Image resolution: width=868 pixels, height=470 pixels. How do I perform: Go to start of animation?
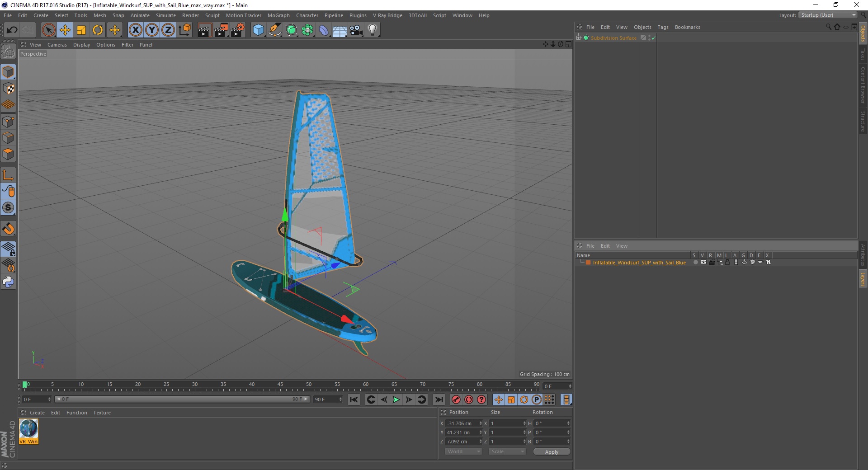click(x=354, y=399)
